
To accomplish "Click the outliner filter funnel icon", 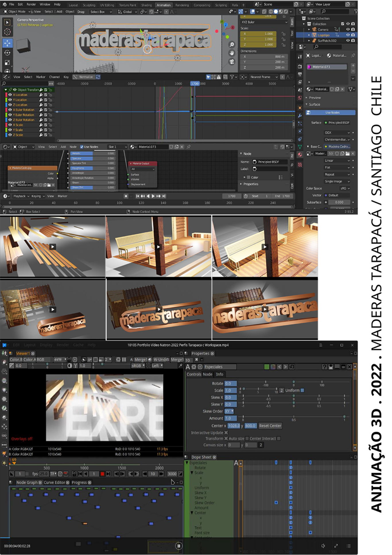I will [x=356, y=11].
